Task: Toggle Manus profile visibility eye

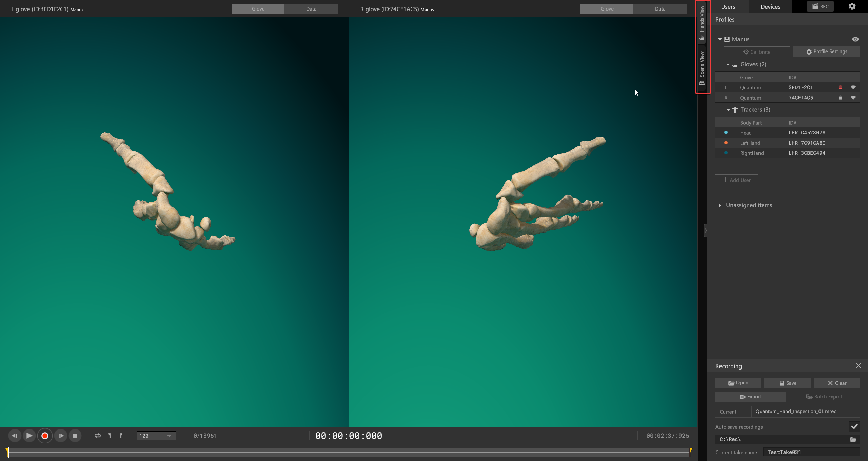Action: (x=855, y=39)
